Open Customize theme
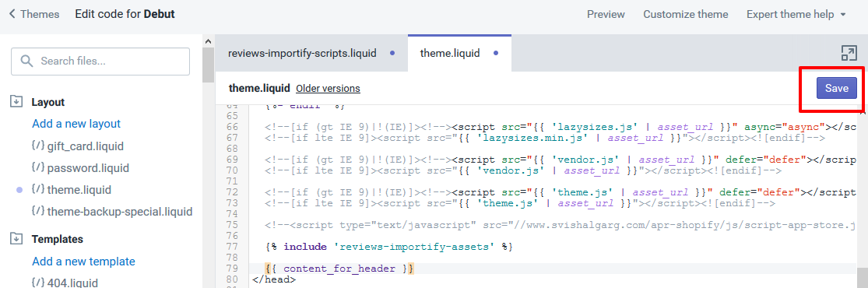 [685, 14]
